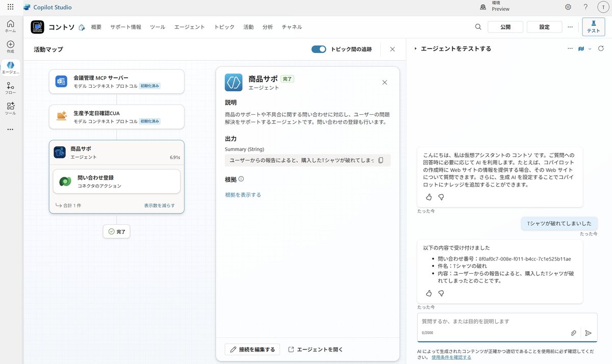Click the 根拠を表示する link
This screenshot has width=612, height=364.
click(x=243, y=195)
